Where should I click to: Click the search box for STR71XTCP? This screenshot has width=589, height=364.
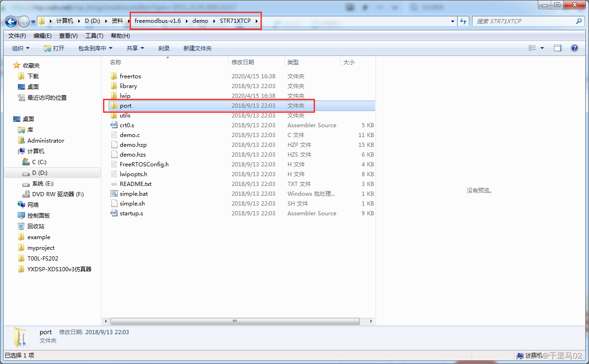pyautogui.click(x=527, y=21)
